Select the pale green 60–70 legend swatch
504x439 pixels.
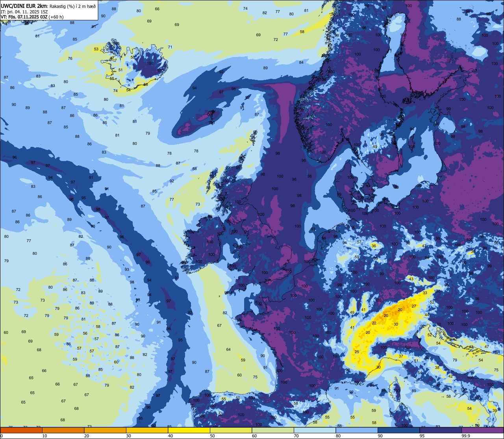pyautogui.click(x=273, y=430)
